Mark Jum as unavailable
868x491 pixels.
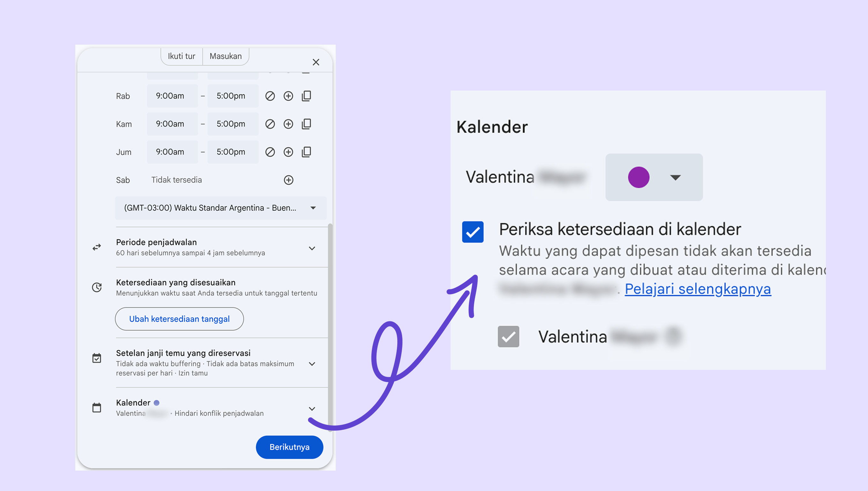click(270, 152)
